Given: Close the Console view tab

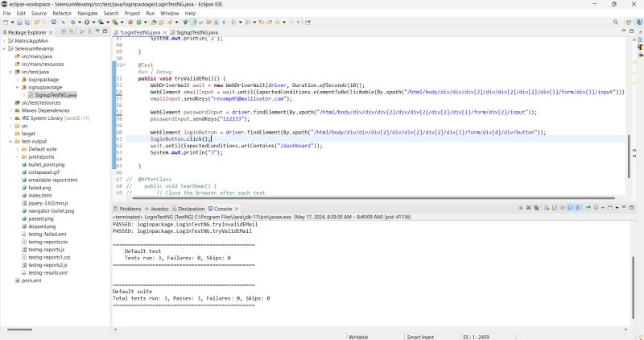Looking at the screenshot, I should tap(237, 209).
